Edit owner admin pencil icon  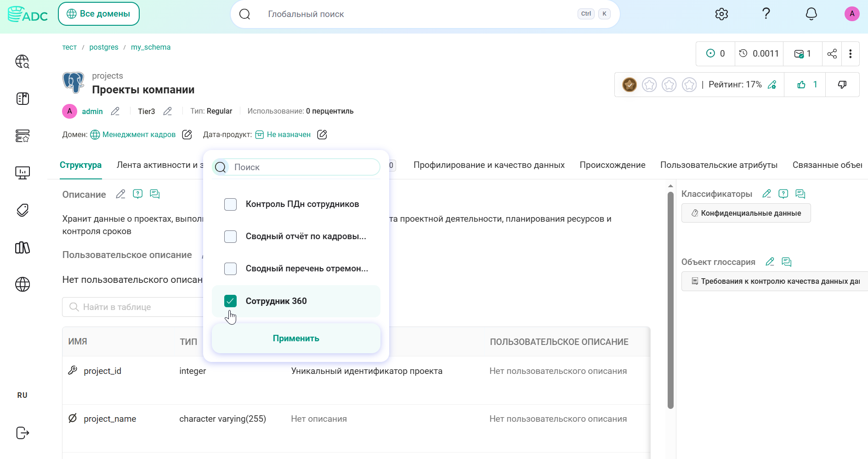[x=115, y=111]
